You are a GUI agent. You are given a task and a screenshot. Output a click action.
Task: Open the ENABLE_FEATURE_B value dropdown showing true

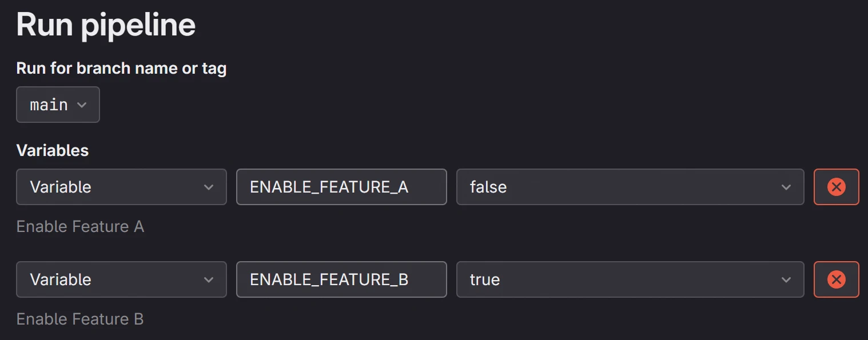click(x=630, y=279)
